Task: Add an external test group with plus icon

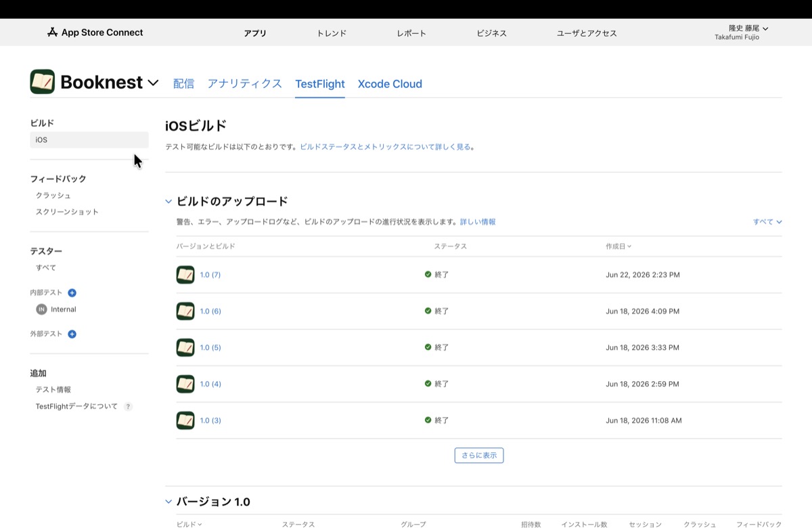Action: click(72, 334)
